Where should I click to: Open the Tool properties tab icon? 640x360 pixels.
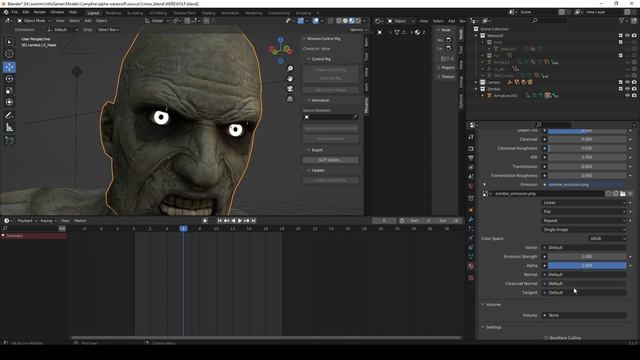[471, 137]
